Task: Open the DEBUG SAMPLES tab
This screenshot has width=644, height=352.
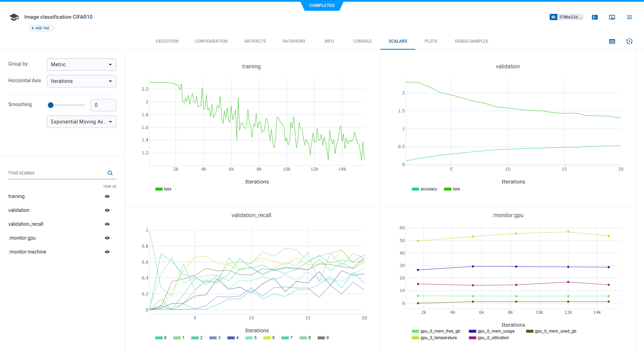Action: pos(471,41)
